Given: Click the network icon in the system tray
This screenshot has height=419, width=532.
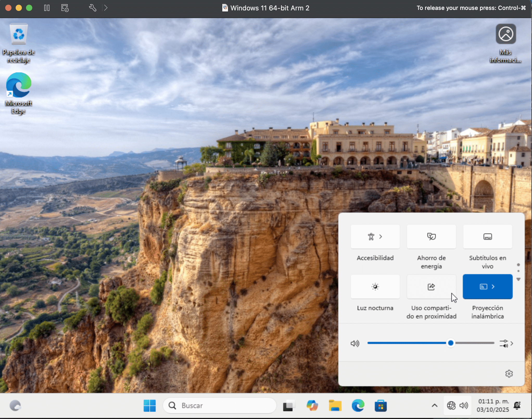Looking at the screenshot, I should pyautogui.click(x=452, y=405).
